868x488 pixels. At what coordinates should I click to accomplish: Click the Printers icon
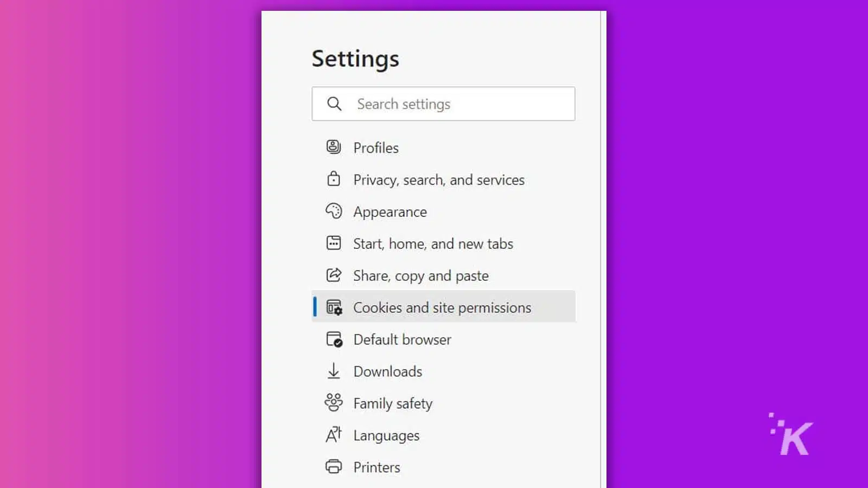tap(334, 467)
